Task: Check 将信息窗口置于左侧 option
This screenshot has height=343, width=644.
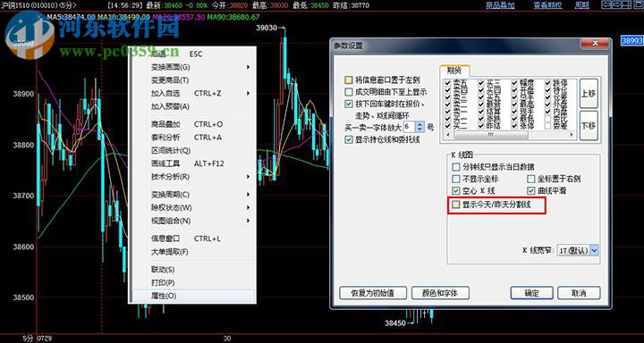Action: (x=349, y=80)
